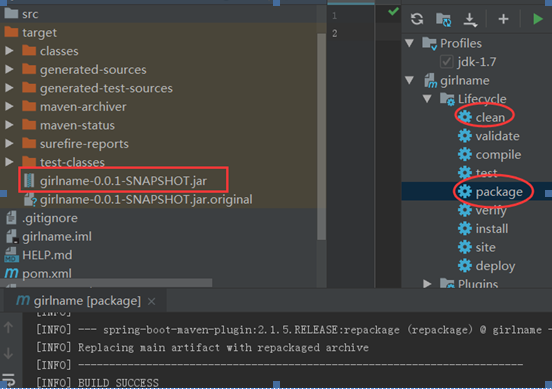
Task: Select the package lifecycle goal
Action: point(499,192)
